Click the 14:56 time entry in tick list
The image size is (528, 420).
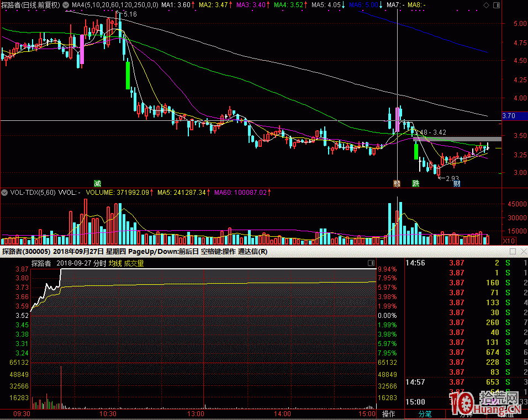(x=415, y=263)
